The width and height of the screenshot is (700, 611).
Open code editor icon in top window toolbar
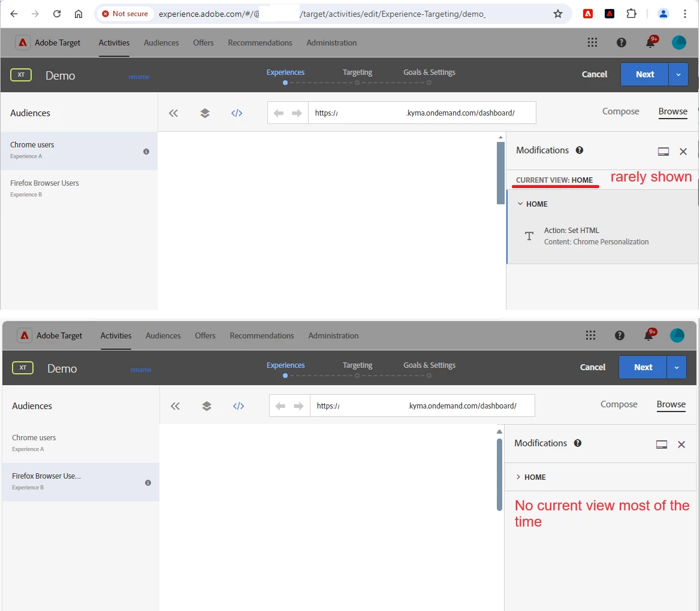(237, 113)
